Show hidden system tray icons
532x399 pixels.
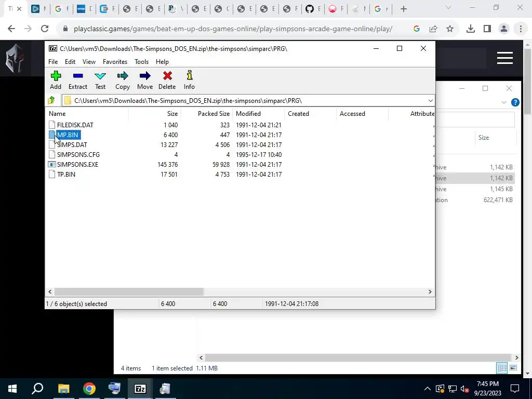tap(428, 389)
